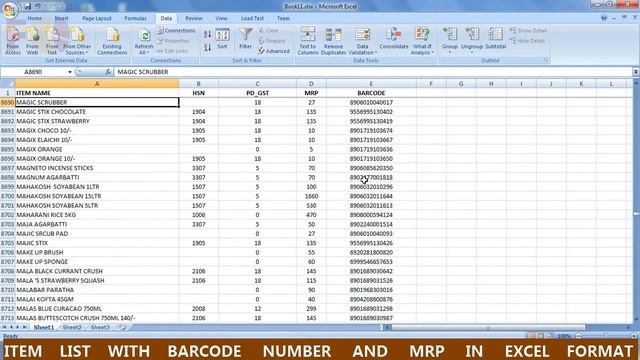The width and height of the screenshot is (640, 360).
Task: Click Clear filter button
Action: click(269, 31)
